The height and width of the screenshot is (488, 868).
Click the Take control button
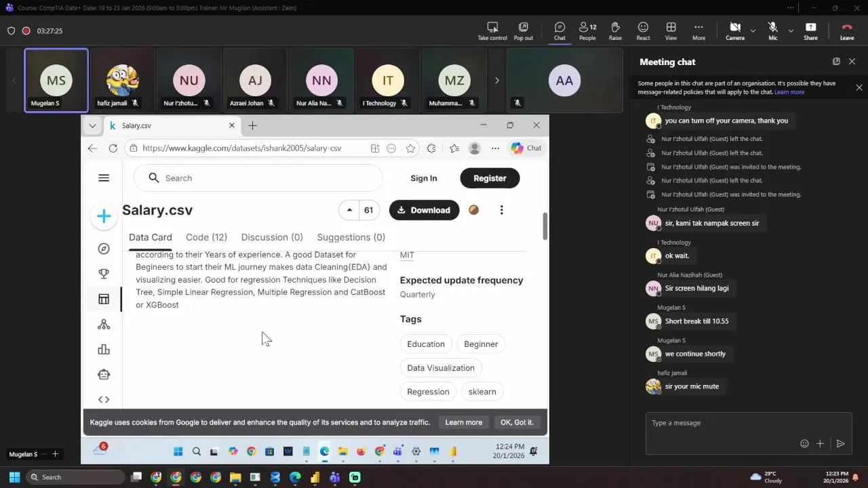492,31
